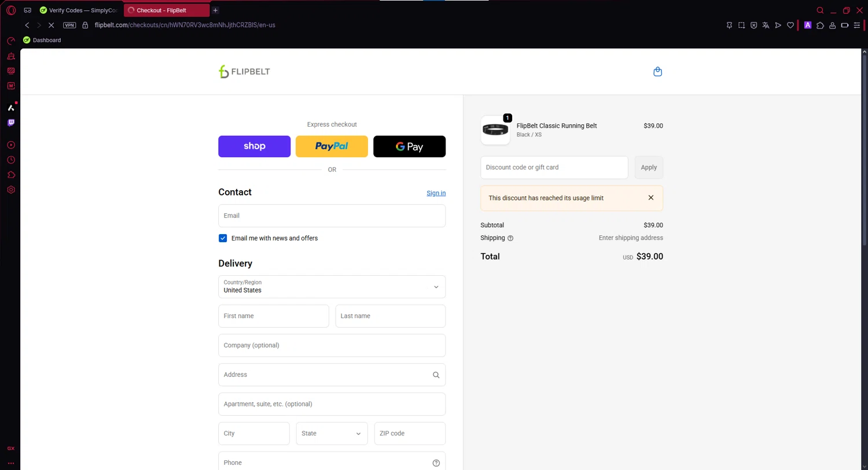Open the send/flow arrow icon
Viewport: 868px width, 470px height.
tap(778, 25)
